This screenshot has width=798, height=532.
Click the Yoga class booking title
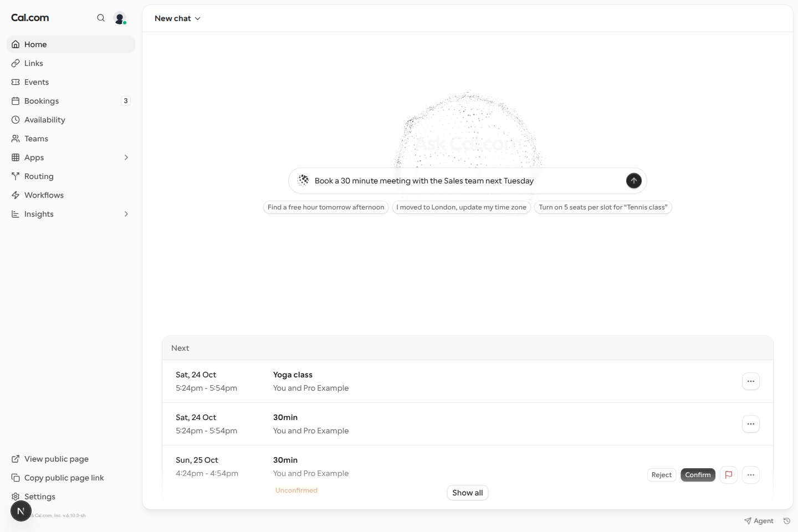pos(293,375)
